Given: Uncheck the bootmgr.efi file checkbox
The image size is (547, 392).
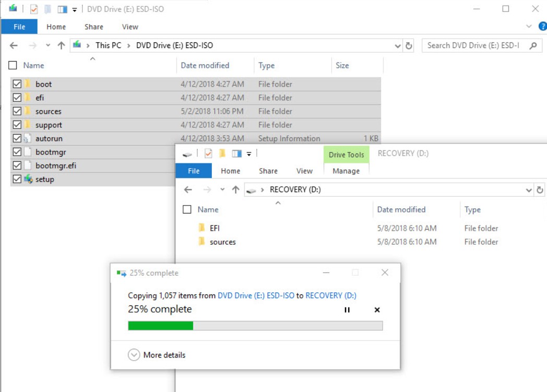Looking at the screenshot, I should (17, 166).
